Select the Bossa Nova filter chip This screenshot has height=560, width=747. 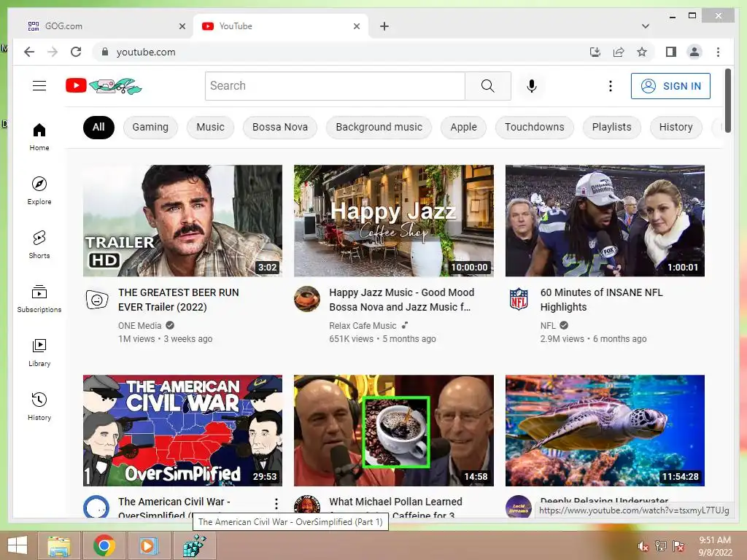[280, 127]
